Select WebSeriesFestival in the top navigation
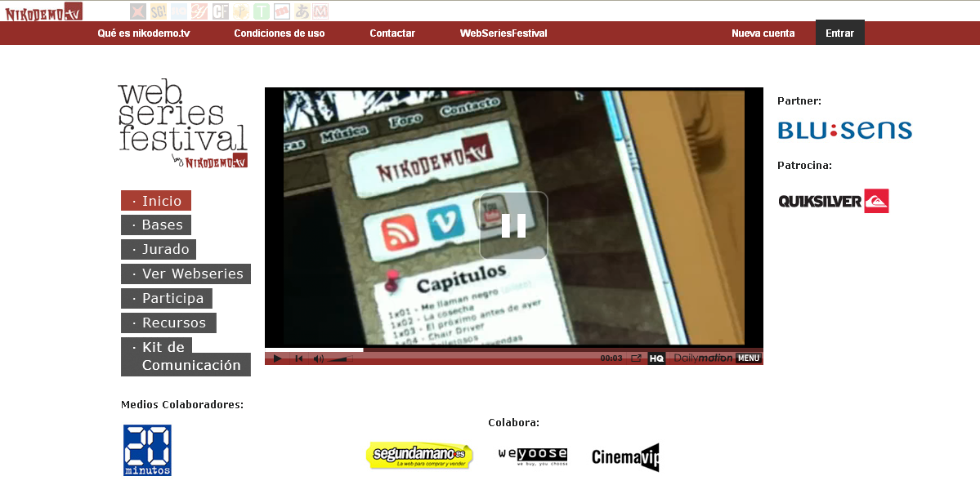This screenshot has width=980, height=494. tap(503, 33)
